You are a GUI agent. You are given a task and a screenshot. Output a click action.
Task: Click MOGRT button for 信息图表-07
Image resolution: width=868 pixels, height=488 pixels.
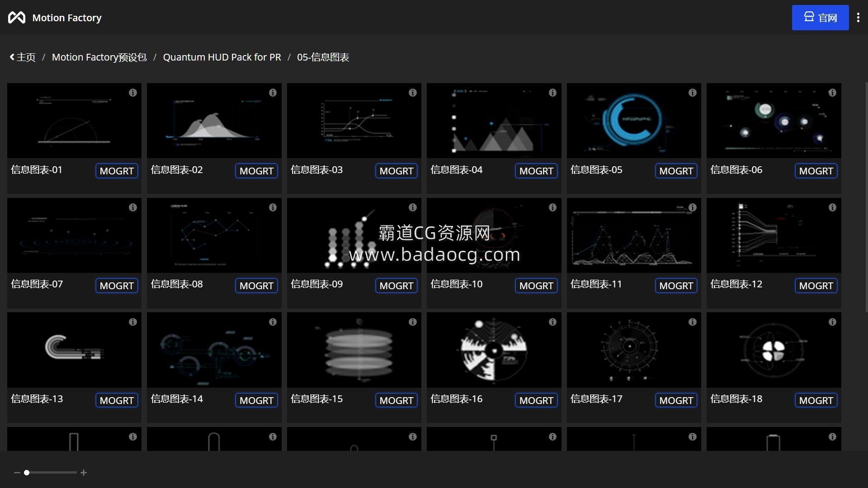117,286
